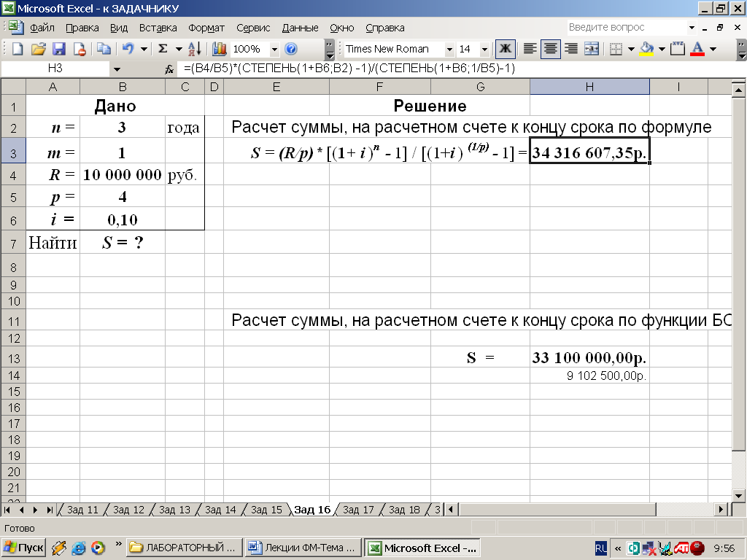Open the font name dropdown
The height and width of the screenshot is (560, 747).
tap(447, 49)
